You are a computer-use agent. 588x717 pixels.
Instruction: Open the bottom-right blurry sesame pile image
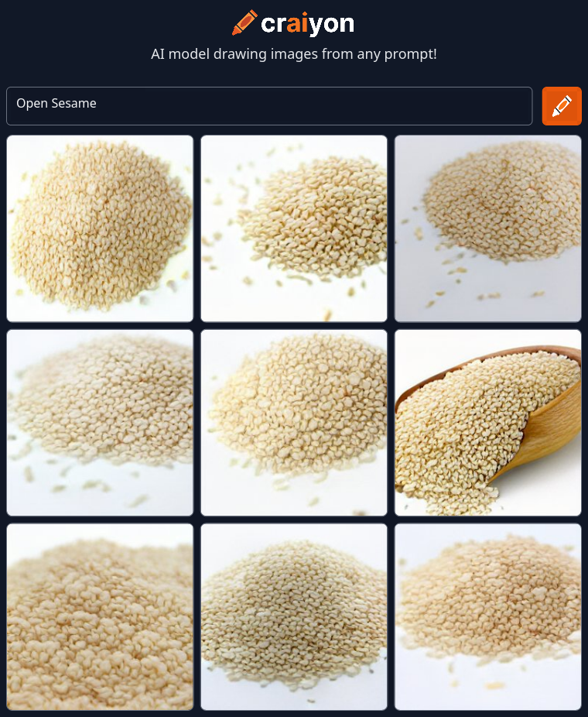[x=488, y=617]
